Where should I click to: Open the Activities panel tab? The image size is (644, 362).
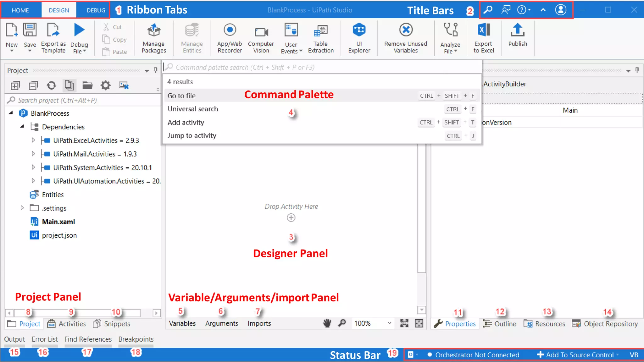coord(67,324)
